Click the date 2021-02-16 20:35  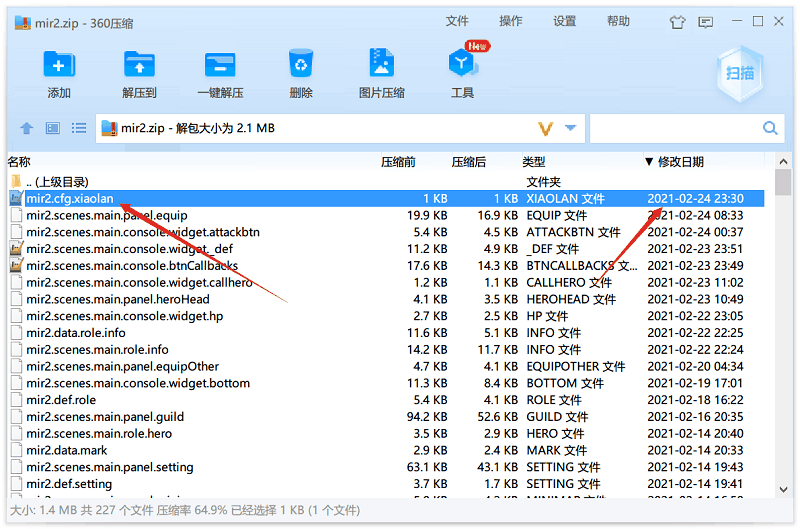pos(695,417)
